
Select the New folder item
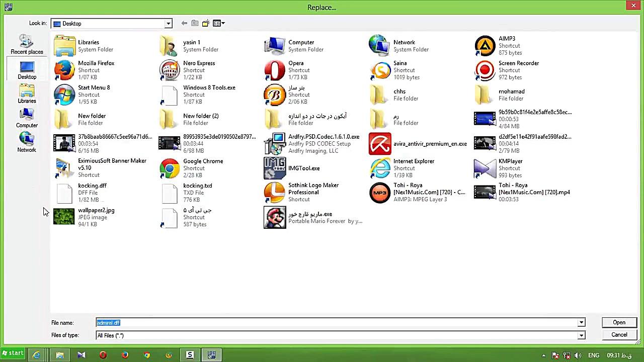80,119
